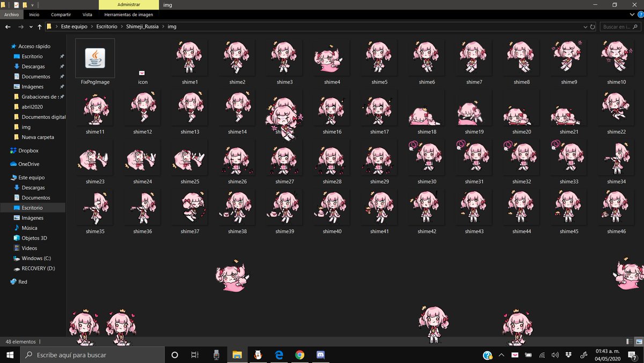Select Nueva carpeta in sidebar
The width and height of the screenshot is (644, 363).
[38, 137]
